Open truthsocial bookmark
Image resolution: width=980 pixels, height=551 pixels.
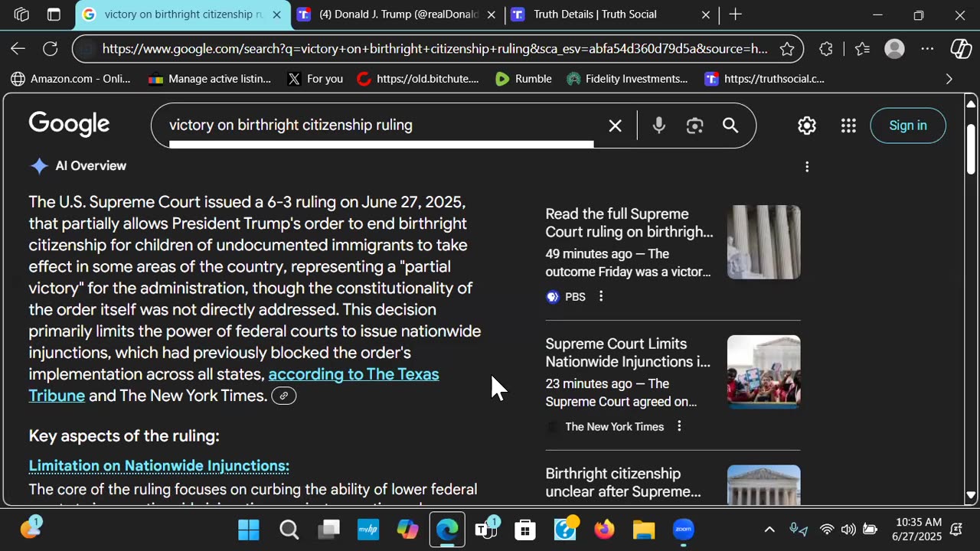765,79
